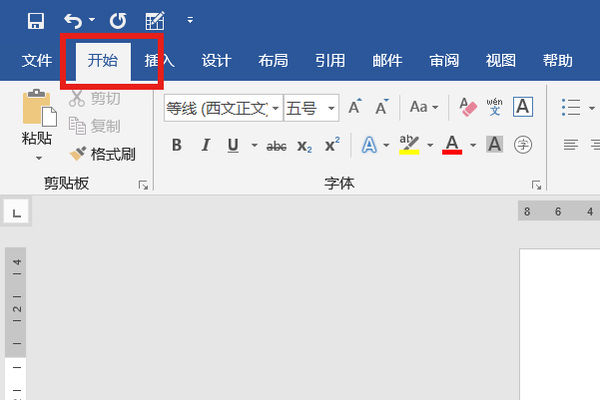
Task: Click the tab stop selector L box
Action: (x=16, y=211)
